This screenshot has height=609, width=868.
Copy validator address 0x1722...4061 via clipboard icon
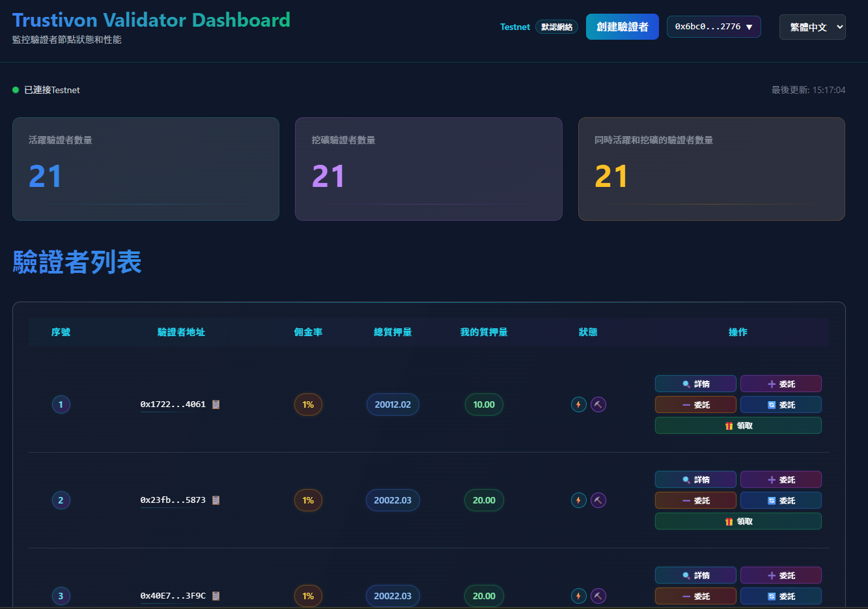216,404
